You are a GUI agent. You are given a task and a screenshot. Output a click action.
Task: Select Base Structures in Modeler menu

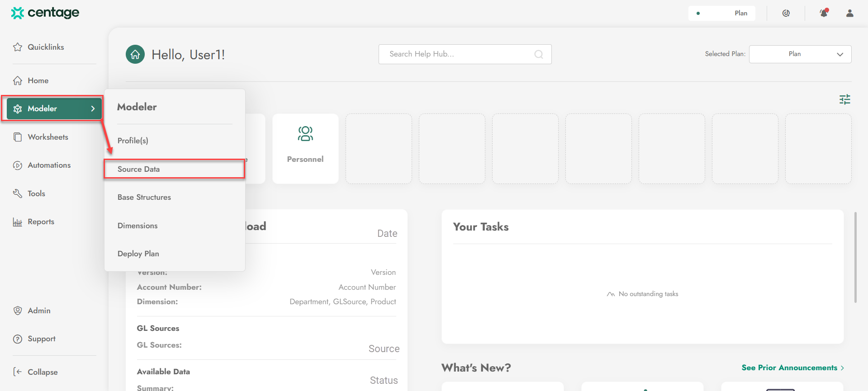(x=144, y=197)
